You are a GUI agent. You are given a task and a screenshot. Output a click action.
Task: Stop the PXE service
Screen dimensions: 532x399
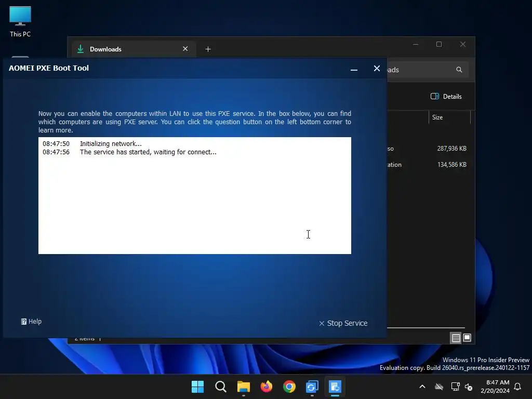point(343,323)
